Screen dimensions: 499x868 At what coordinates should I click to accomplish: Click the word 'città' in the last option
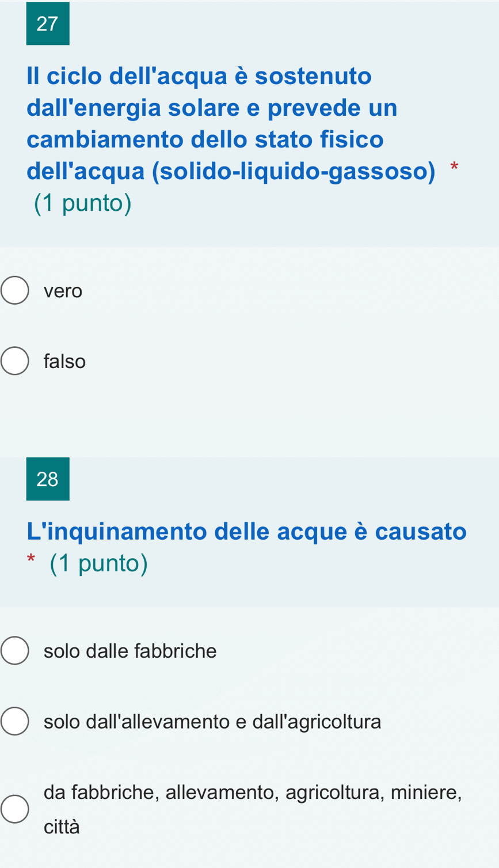pyautogui.click(x=62, y=827)
